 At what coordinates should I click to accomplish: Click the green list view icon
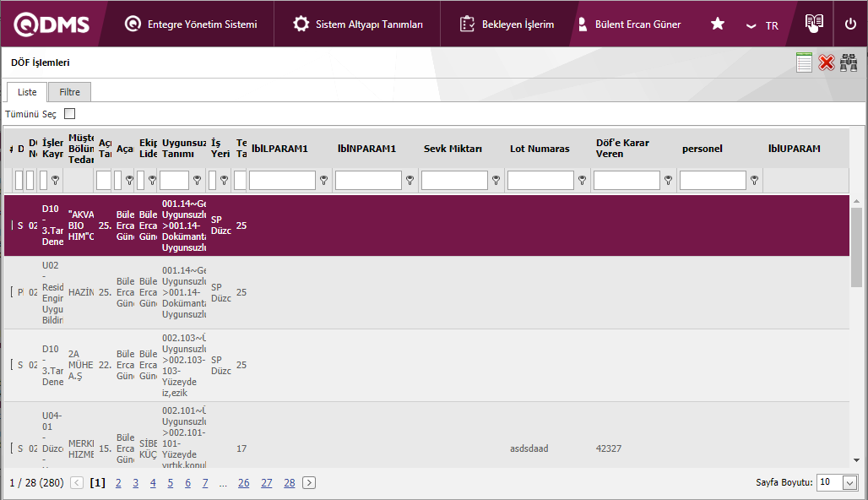tap(804, 62)
